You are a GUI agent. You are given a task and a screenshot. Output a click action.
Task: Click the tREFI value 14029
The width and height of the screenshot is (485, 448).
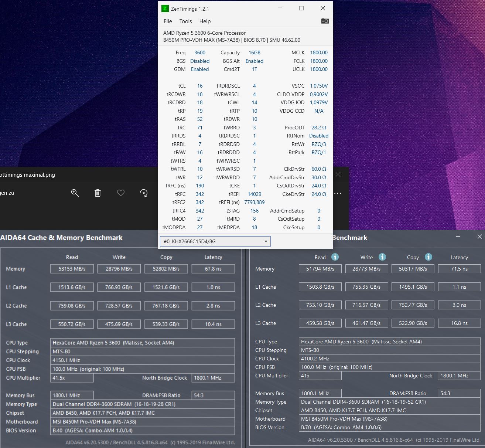(255, 194)
